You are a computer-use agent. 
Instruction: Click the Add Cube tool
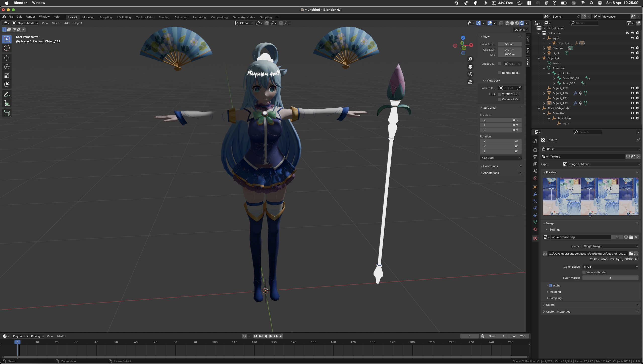click(7, 113)
